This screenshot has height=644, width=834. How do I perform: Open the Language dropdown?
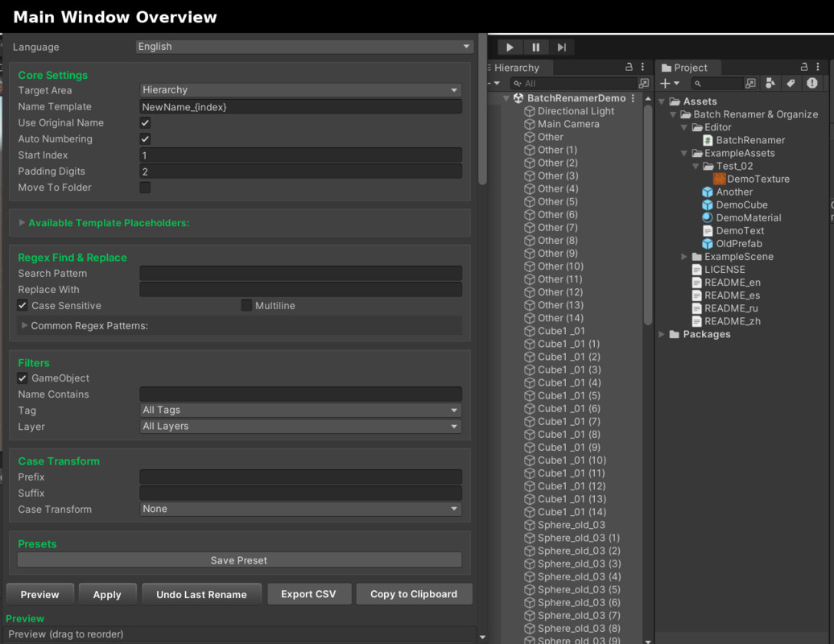click(x=304, y=47)
